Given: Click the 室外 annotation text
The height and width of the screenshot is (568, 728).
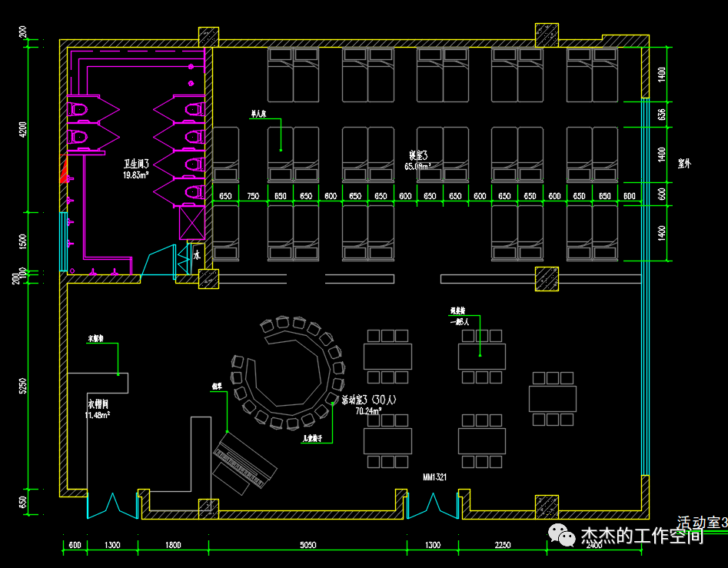Looking at the screenshot, I should coord(684,164).
